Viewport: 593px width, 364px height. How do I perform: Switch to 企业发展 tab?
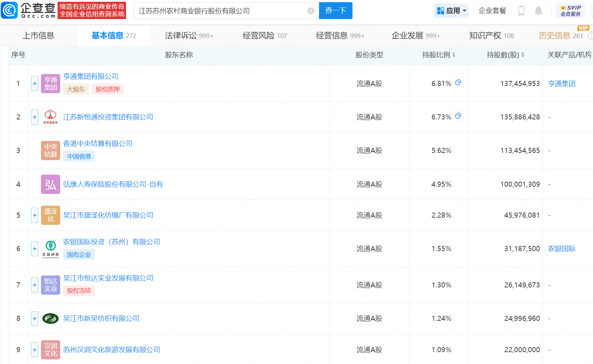point(416,36)
